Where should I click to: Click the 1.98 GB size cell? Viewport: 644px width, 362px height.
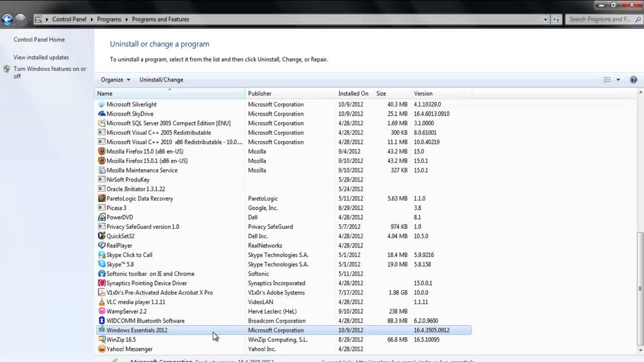[398, 293]
